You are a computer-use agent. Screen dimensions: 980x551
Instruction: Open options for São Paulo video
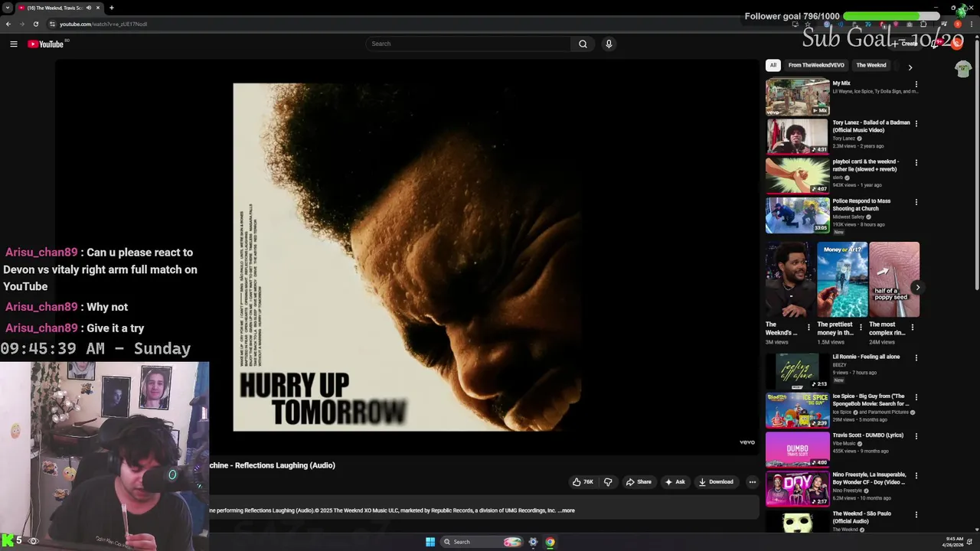pyautogui.click(x=916, y=515)
